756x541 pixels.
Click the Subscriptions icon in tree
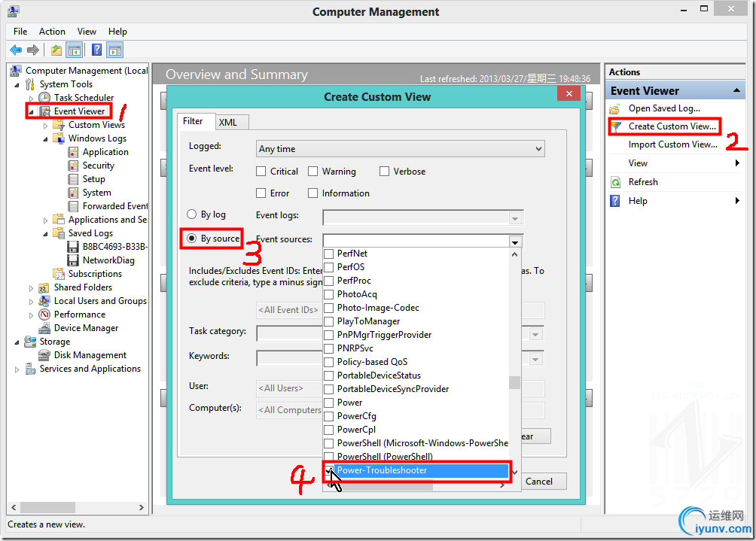click(59, 274)
